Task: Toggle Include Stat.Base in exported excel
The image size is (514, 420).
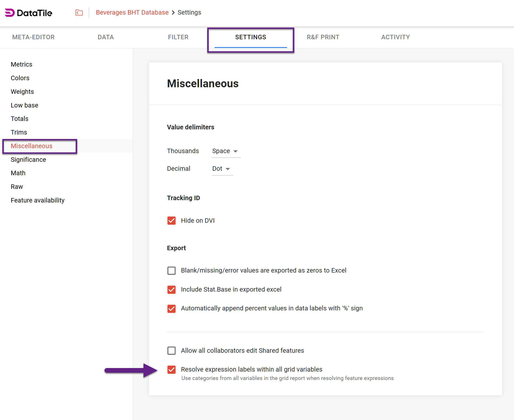Action: coord(171,289)
